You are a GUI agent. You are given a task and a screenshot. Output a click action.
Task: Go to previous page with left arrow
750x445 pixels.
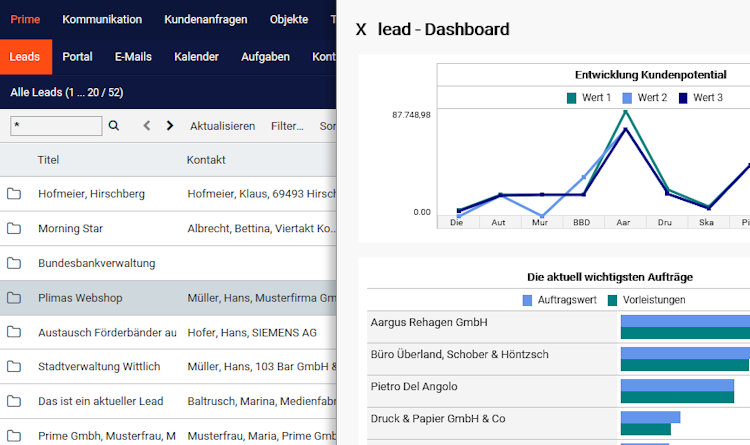pyautogui.click(x=147, y=125)
